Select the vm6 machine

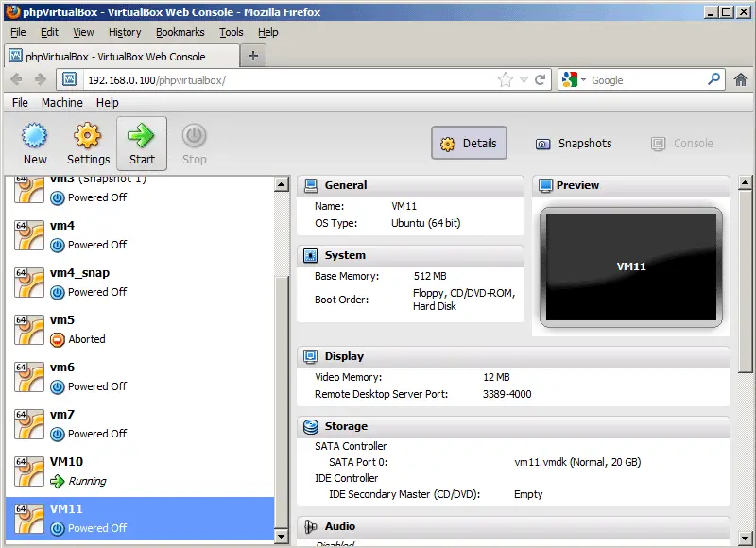pos(140,377)
